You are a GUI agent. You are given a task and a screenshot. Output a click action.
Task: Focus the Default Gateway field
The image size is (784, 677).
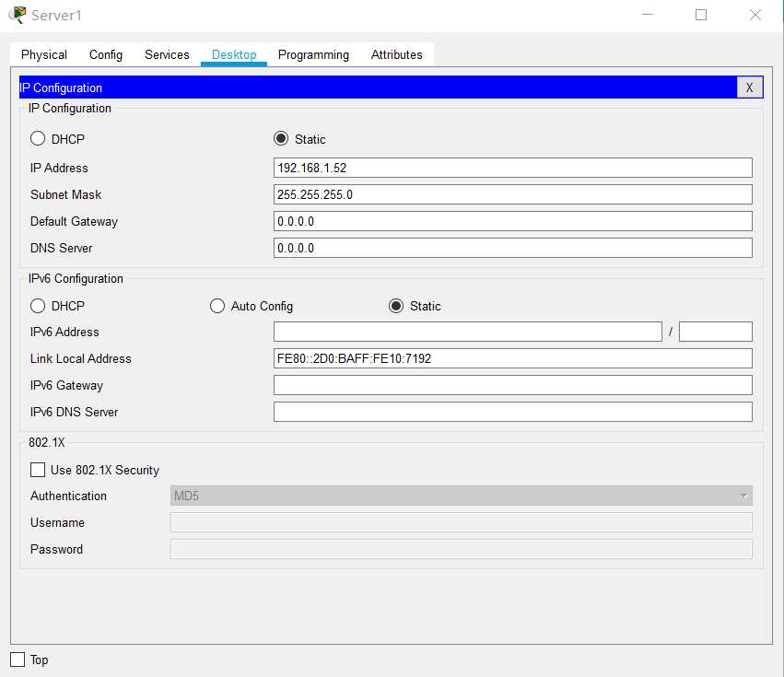point(512,221)
